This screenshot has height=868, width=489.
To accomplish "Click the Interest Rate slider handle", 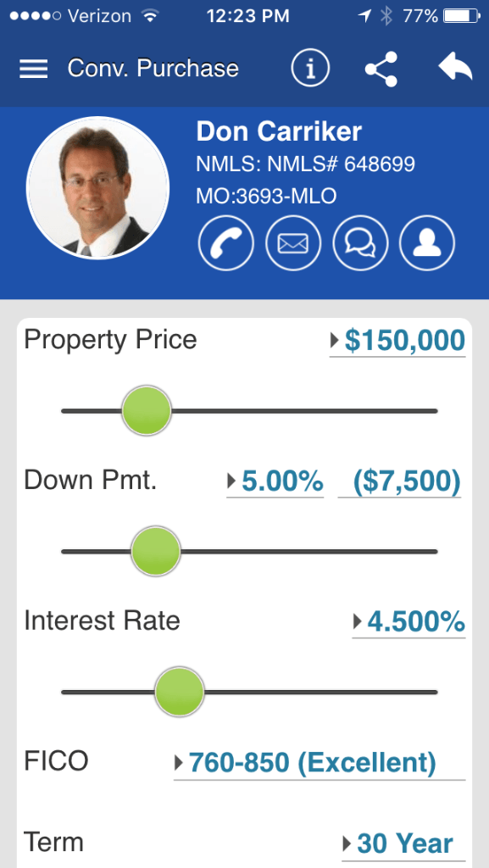I will pyautogui.click(x=179, y=692).
